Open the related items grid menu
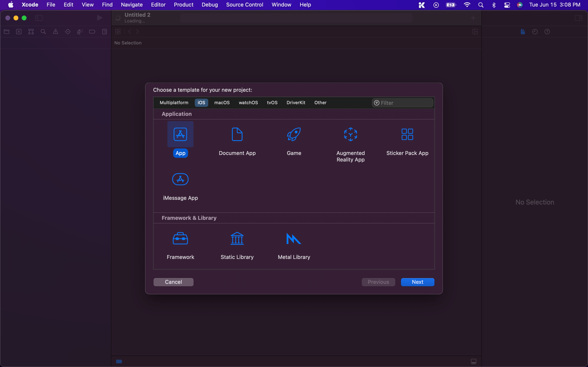This screenshot has width=588, height=367. (118, 32)
